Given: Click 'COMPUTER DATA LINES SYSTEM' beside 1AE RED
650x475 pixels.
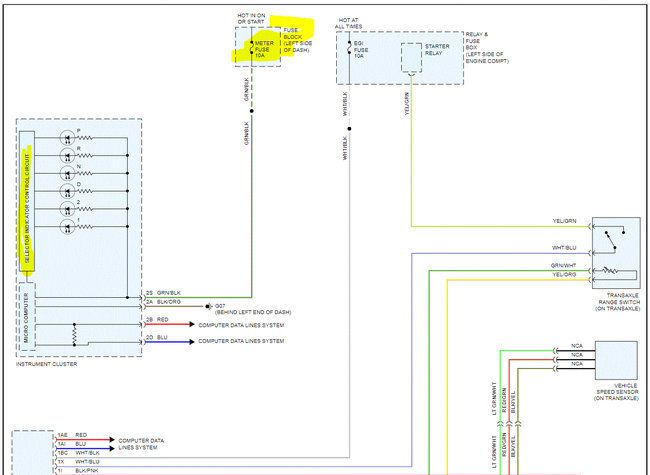Looking at the screenshot, I should point(141,444).
